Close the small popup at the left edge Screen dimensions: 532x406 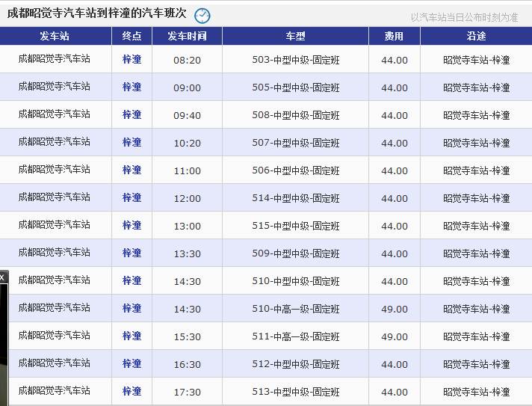pos(2,277)
